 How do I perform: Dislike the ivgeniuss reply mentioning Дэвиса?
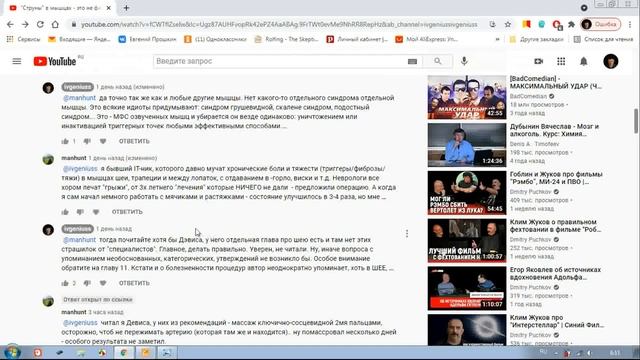(x=87, y=283)
